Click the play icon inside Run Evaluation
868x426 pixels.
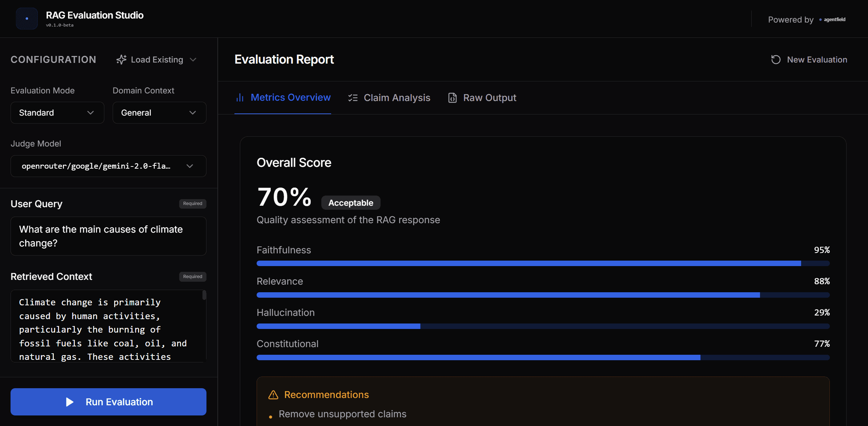[69, 402]
